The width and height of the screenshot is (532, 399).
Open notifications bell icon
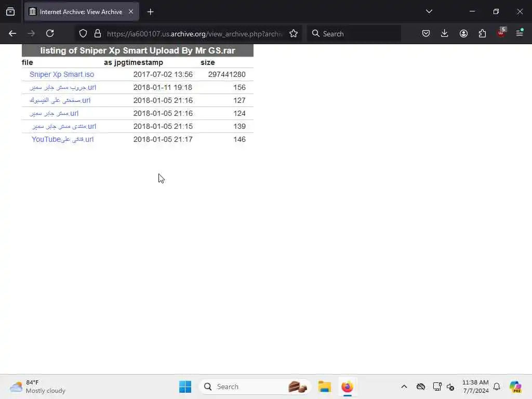tap(496, 387)
